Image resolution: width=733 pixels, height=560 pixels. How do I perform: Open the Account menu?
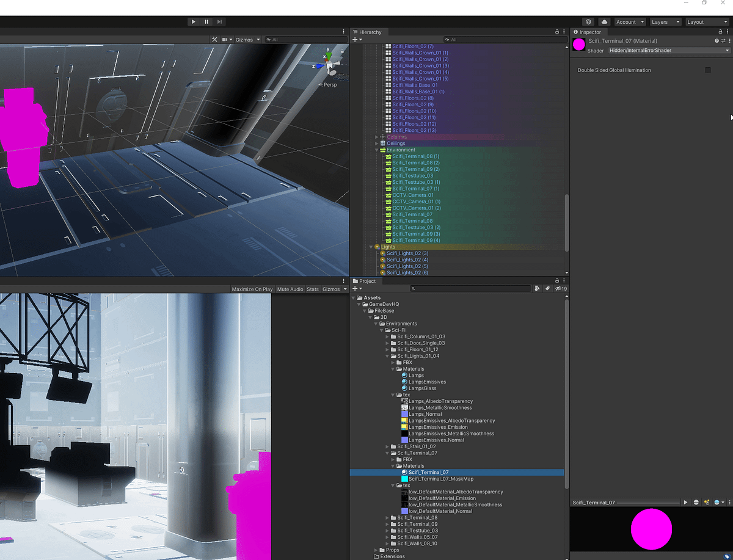[630, 21]
